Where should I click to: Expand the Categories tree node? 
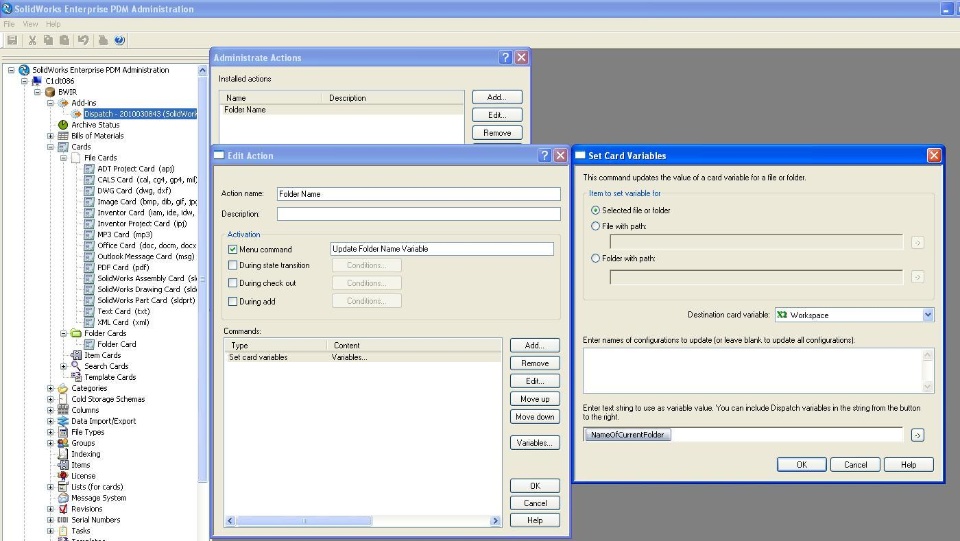pos(50,389)
